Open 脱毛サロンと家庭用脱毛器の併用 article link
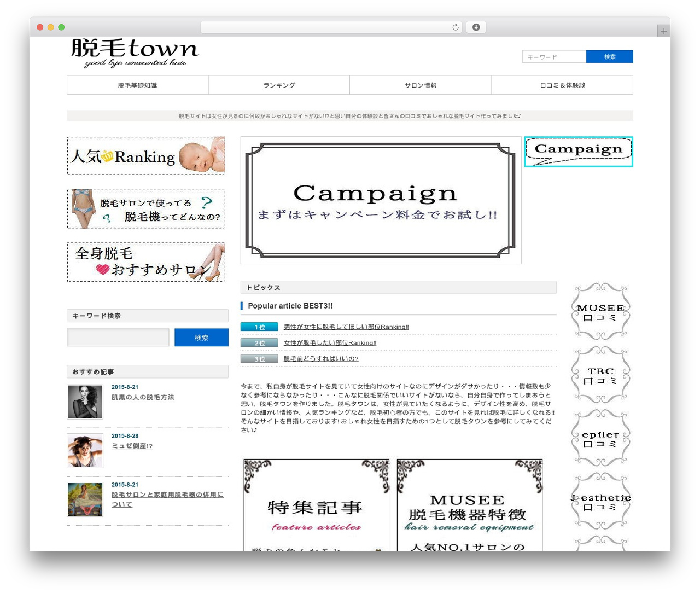The image size is (700, 593). click(167, 499)
